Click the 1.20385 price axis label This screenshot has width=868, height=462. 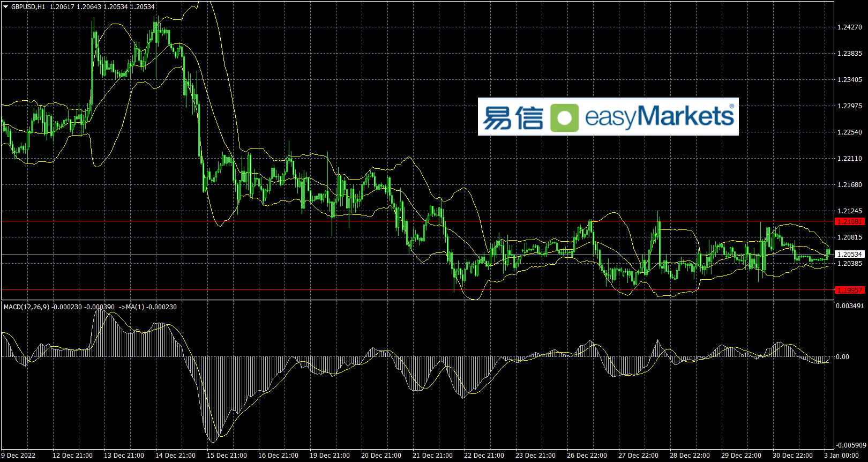850,264
